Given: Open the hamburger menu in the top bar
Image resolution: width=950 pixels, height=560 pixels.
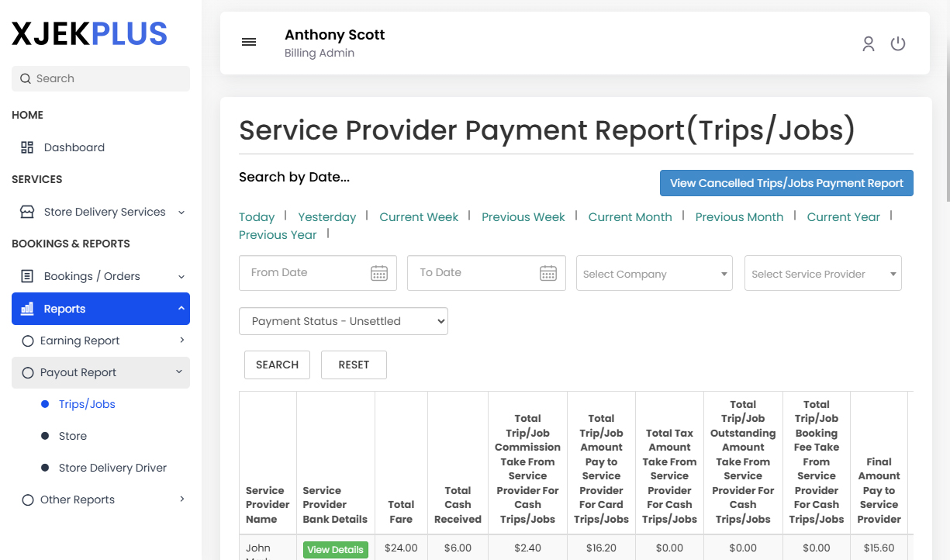Looking at the screenshot, I should click(x=248, y=42).
